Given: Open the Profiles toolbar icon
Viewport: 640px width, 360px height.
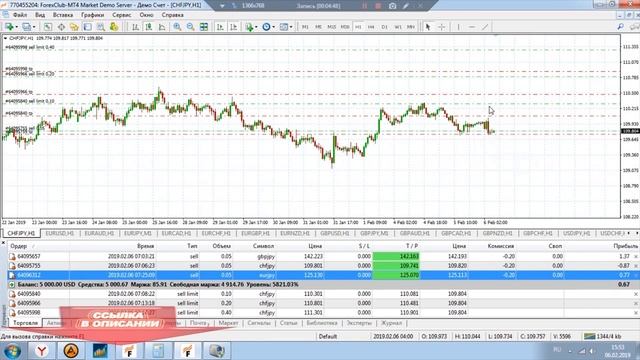Looking at the screenshot, I should [27, 27].
